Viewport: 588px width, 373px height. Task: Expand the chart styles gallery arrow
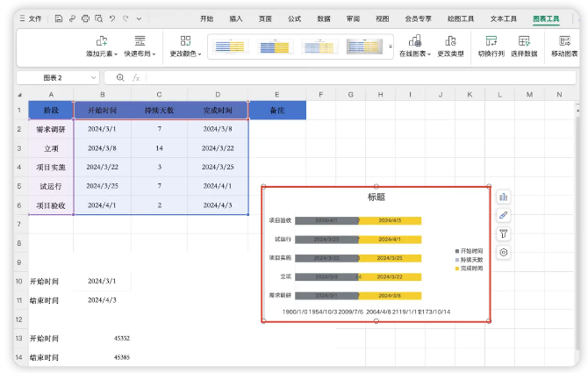(x=390, y=47)
